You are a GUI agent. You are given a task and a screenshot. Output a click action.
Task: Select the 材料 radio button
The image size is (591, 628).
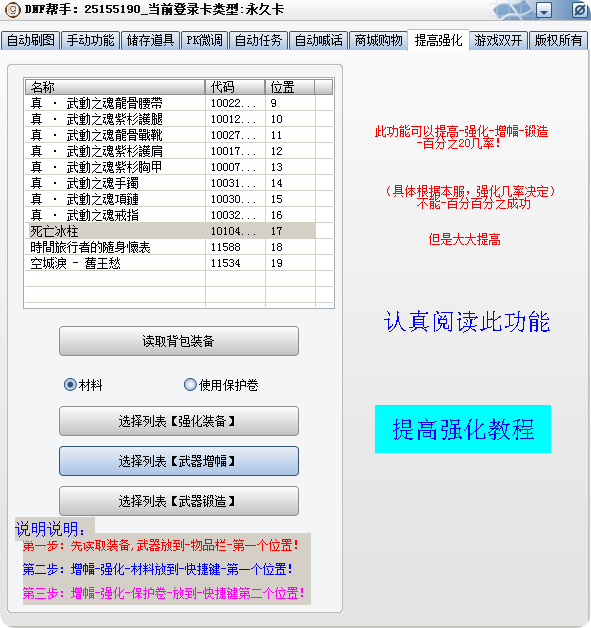tap(83, 385)
